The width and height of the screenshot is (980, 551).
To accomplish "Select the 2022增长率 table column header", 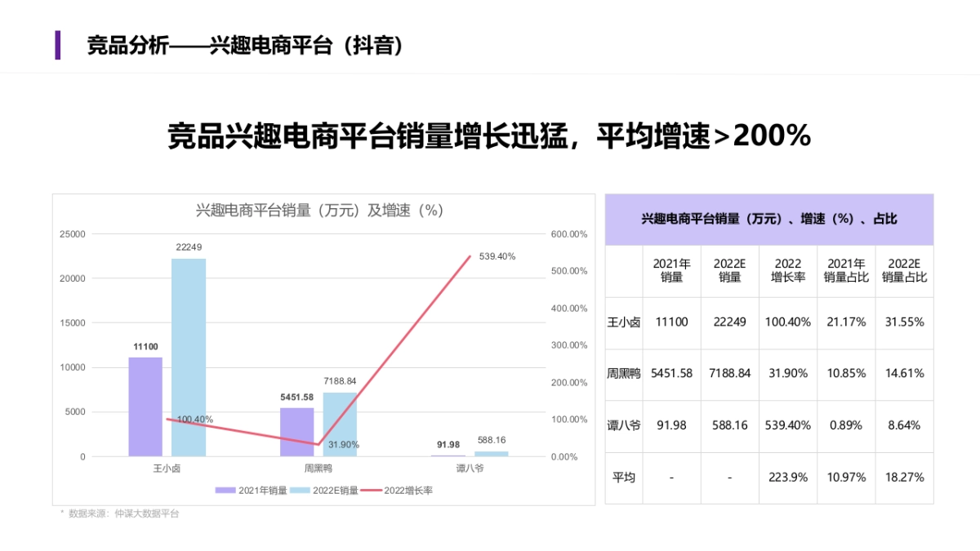I will click(x=787, y=270).
